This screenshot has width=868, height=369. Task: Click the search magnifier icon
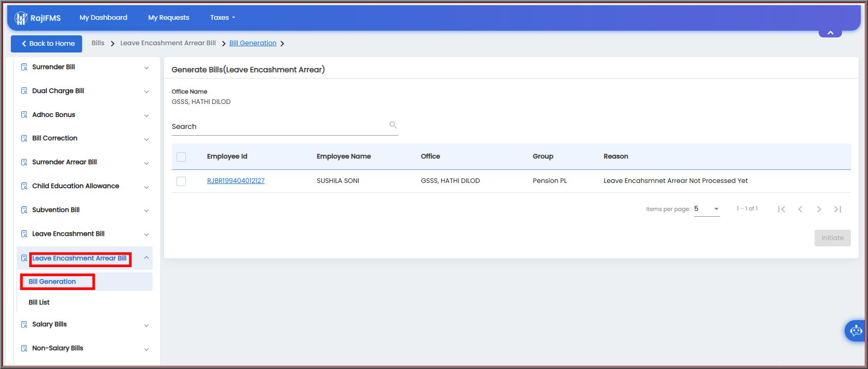pos(393,125)
